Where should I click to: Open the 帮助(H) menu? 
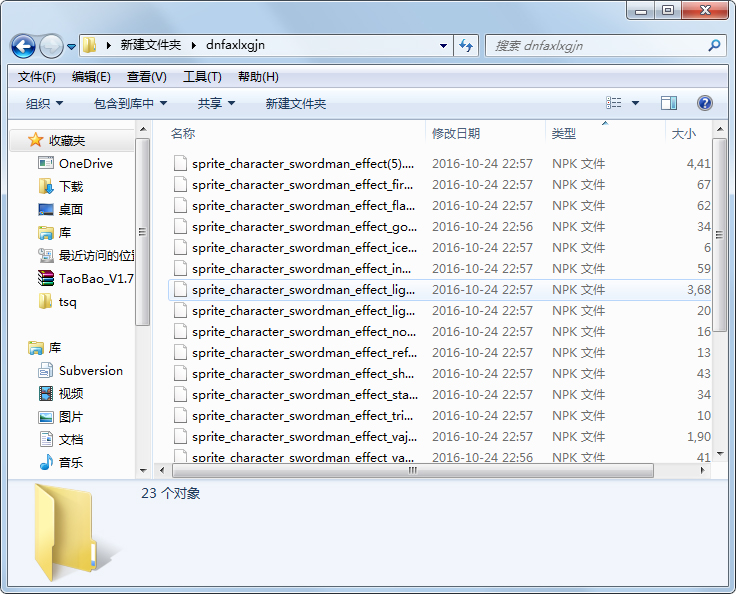tap(258, 77)
